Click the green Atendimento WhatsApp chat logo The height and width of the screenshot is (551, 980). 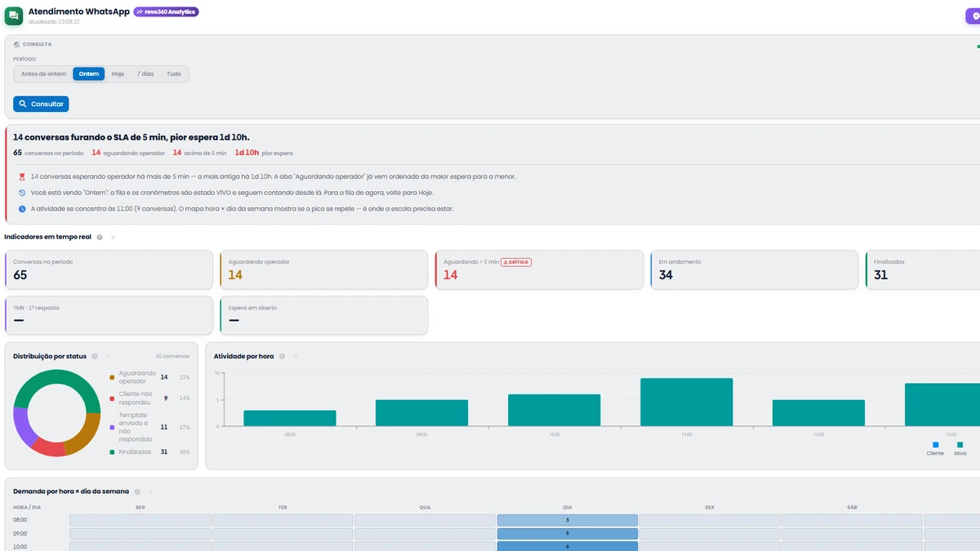coord(14,16)
